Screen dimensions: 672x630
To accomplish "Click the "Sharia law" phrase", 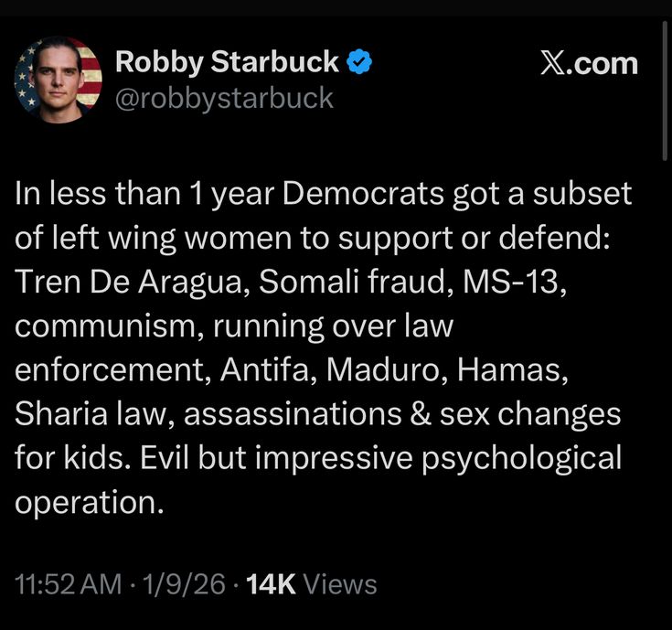I will 91,415.
